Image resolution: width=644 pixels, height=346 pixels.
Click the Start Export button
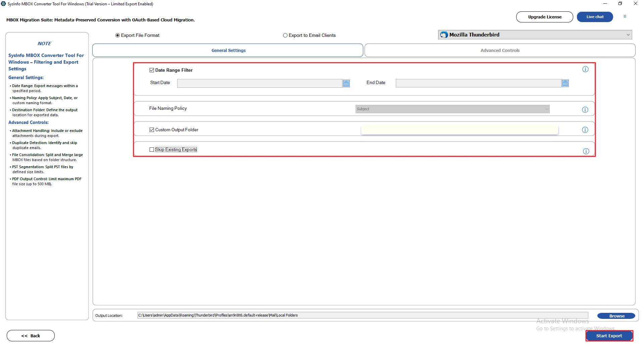(x=609, y=336)
